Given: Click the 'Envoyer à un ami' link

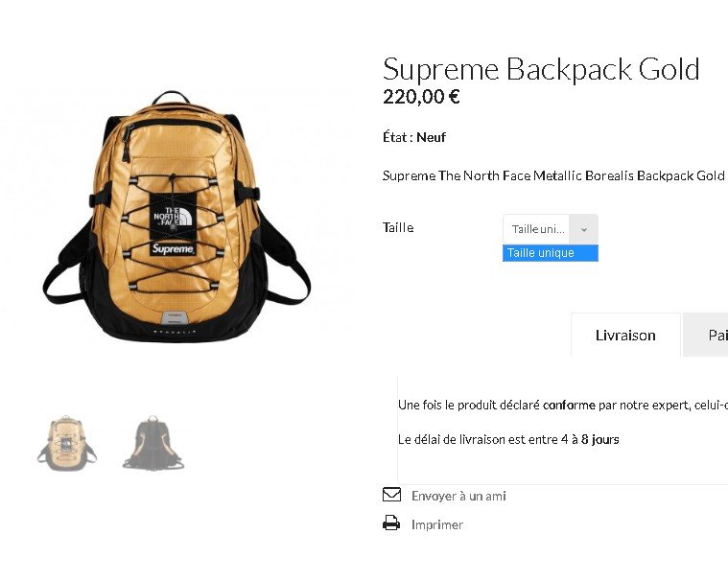Looking at the screenshot, I should (458, 496).
